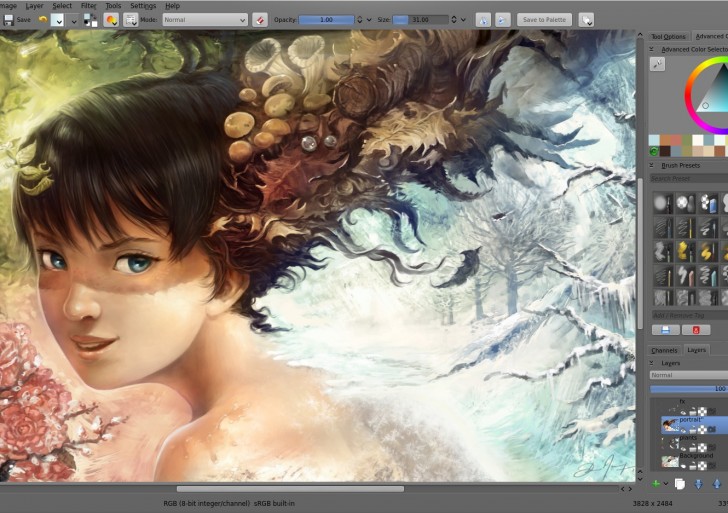Click the Opacity slider in the toolbar

pos(326,19)
